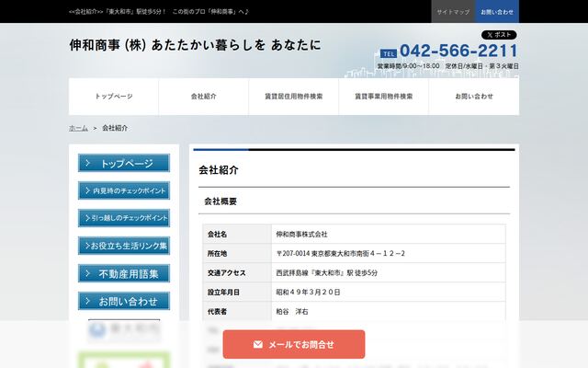Open sidebar 引っ越しのチェックポイント banner
Viewport: 588px width, 368px height.
pyautogui.click(x=124, y=218)
